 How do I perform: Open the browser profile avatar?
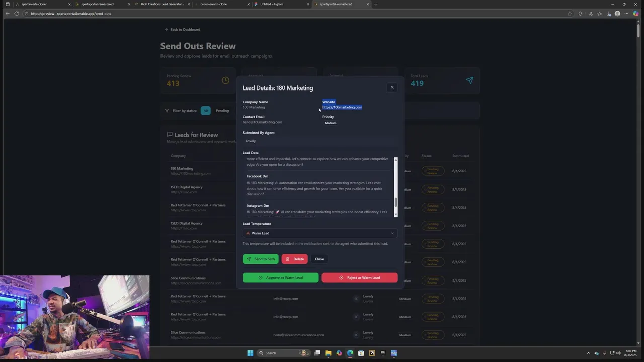[x=617, y=14]
